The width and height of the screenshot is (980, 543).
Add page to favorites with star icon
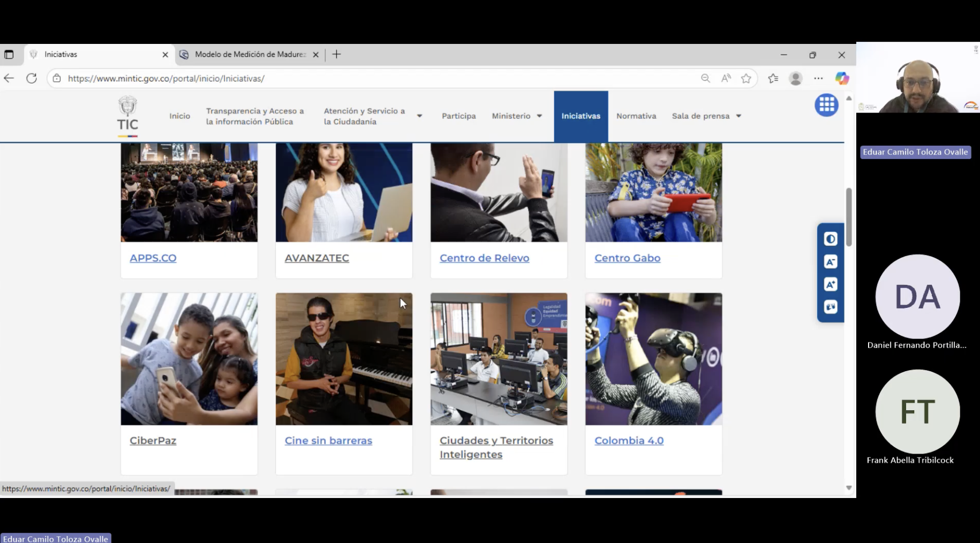pyautogui.click(x=746, y=78)
